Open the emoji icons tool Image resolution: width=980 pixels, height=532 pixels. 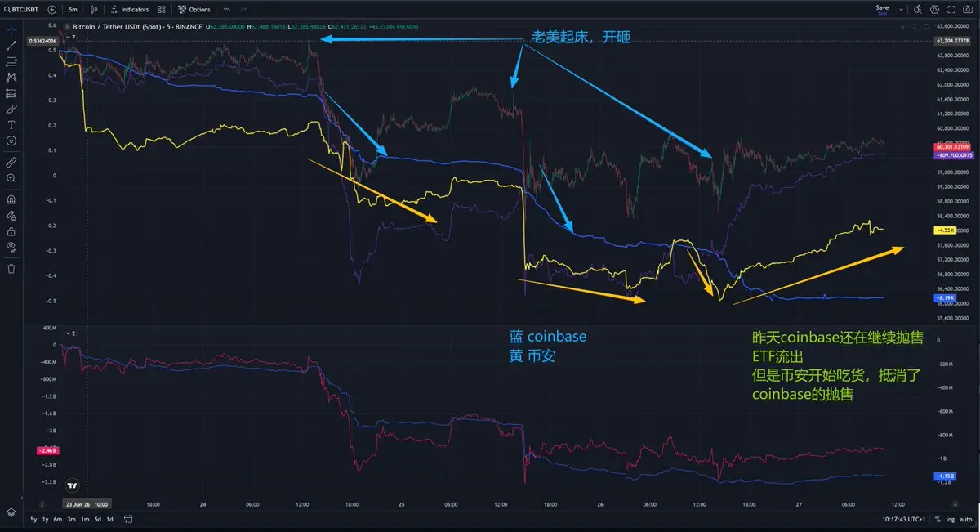click(x=11, y=141)
